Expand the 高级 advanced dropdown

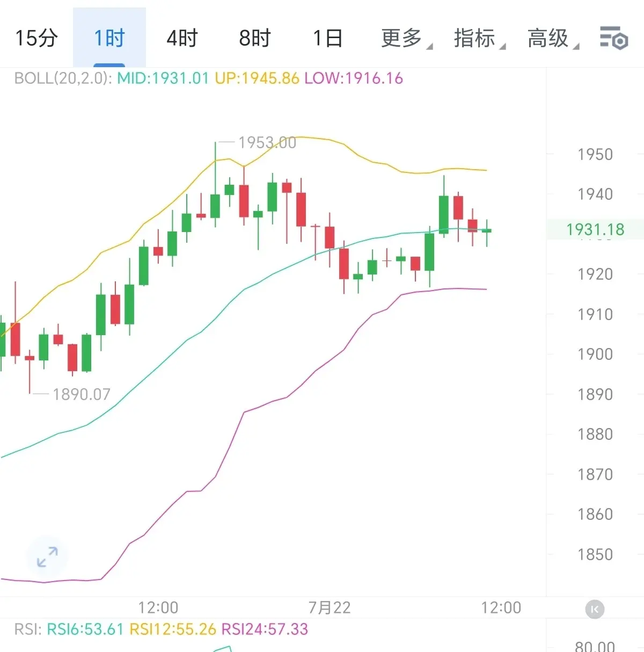(x=553, y=38)
